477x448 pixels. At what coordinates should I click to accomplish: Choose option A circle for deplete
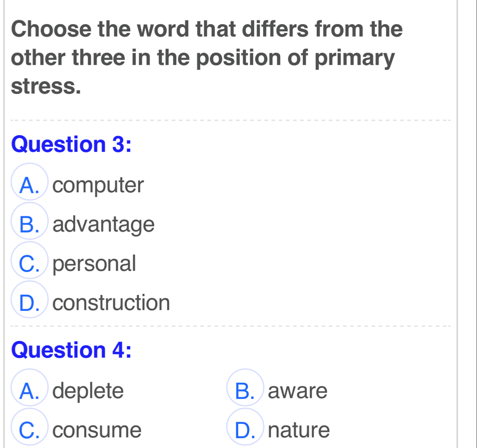pos(31,391)
